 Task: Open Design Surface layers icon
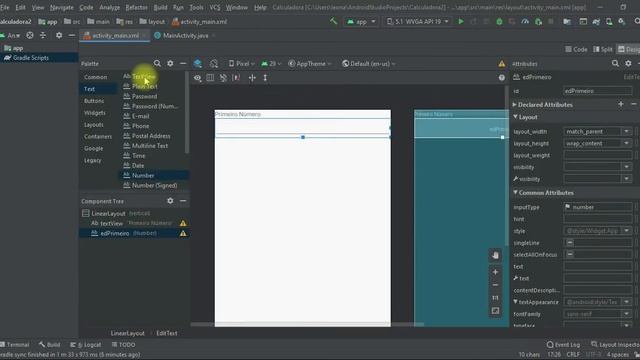pyautogui.click(x=198, y=64)
